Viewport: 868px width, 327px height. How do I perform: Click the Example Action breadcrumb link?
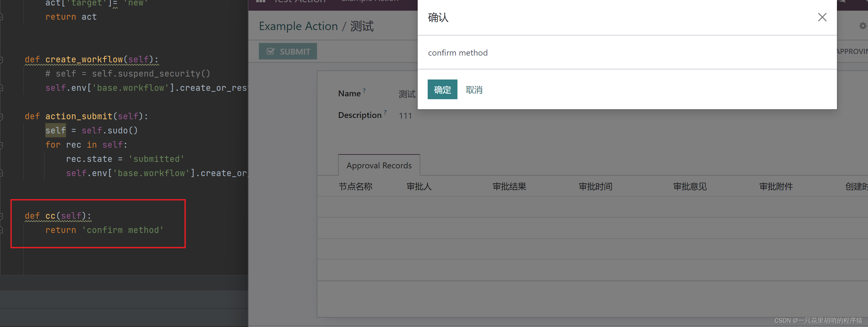[298, 26]
